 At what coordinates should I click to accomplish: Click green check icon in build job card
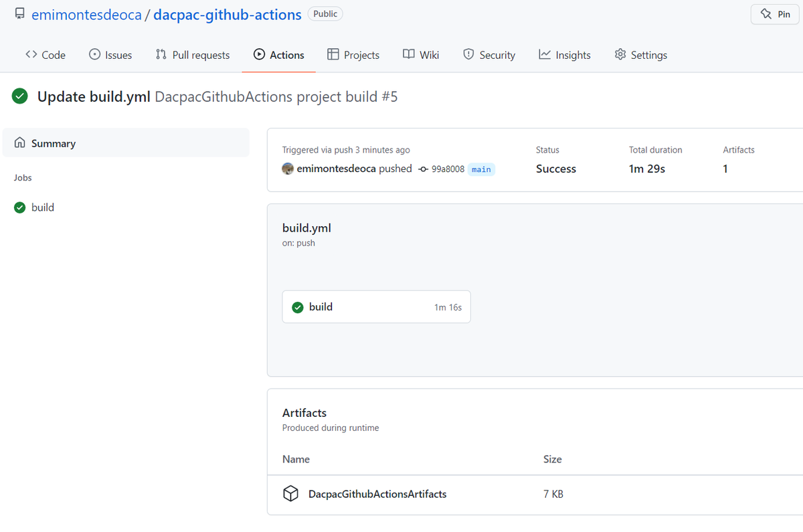point(298,307)
